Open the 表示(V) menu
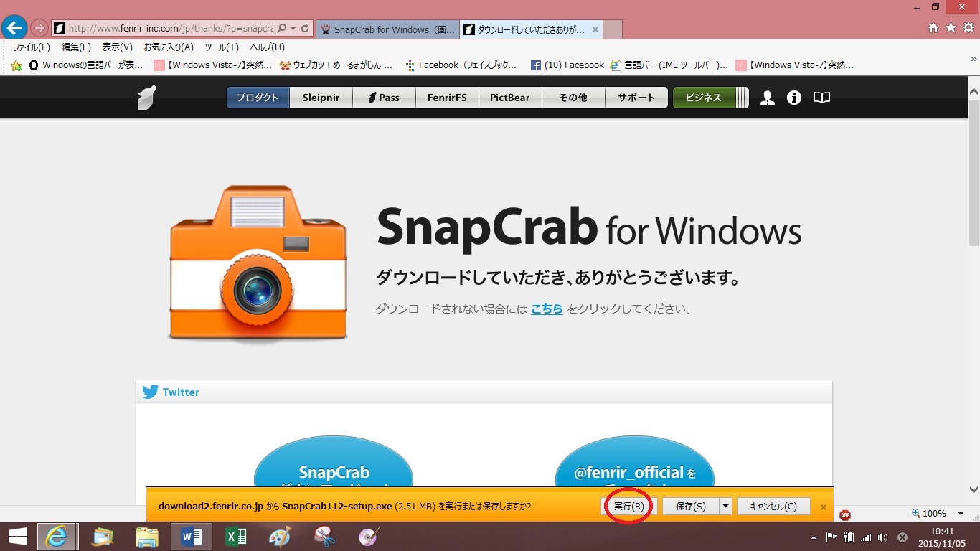The height and width of the screenshot is (551, 980). coord(117,47)
